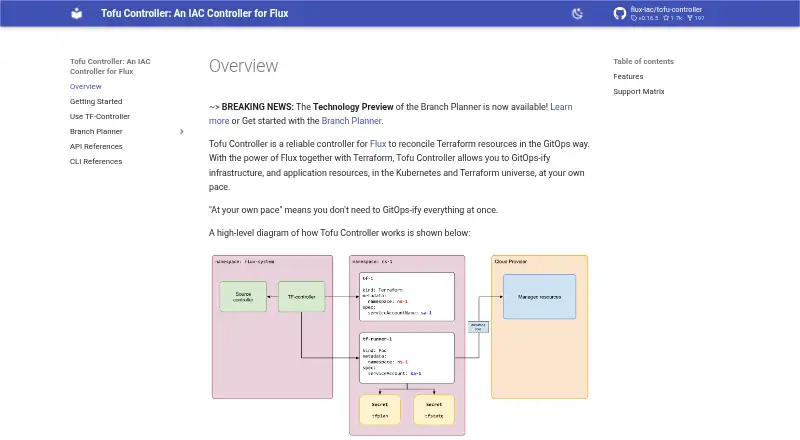Expand the Branch Planner section chevron

pos(182,132)
